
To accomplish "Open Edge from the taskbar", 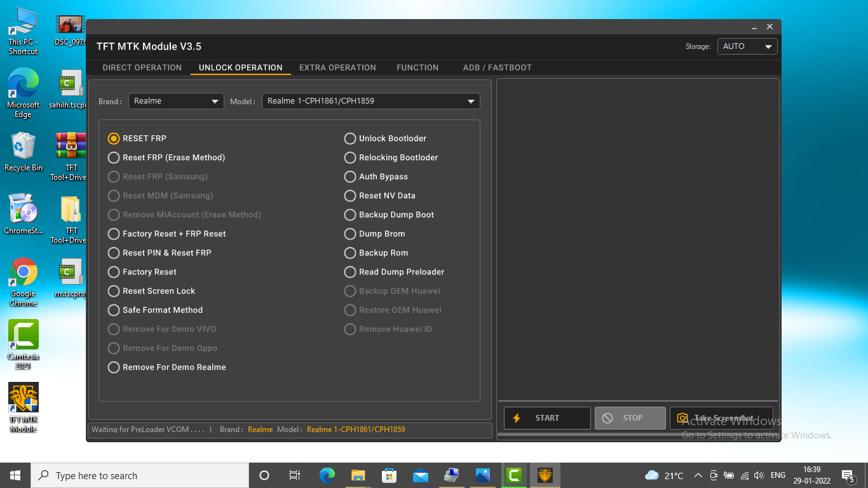I will pyautogui.click(x=327, y=475).
